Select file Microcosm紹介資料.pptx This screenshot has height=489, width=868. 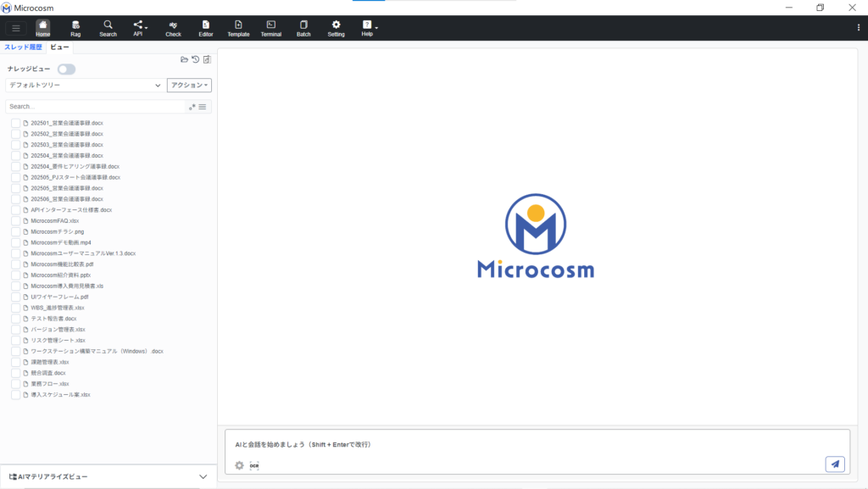(61, 275)
